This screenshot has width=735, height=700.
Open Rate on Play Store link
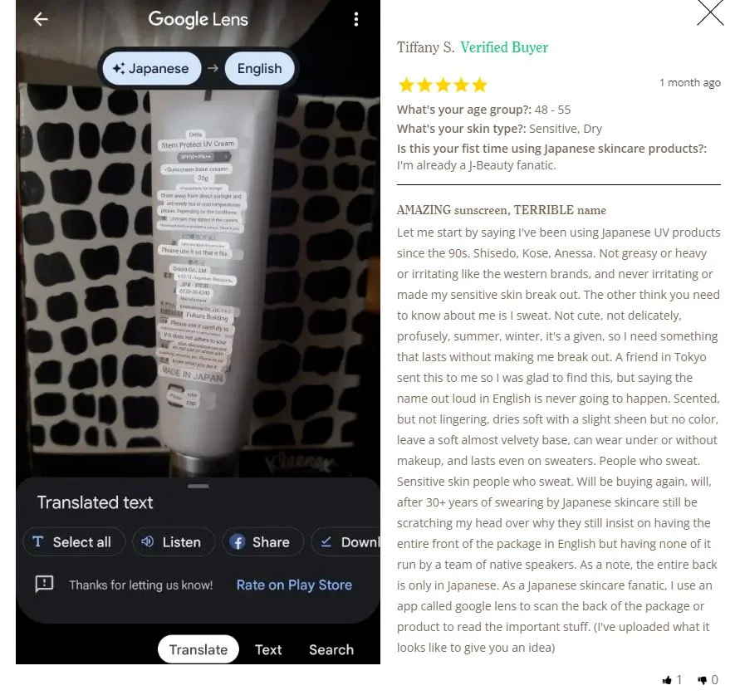point(294,585)
